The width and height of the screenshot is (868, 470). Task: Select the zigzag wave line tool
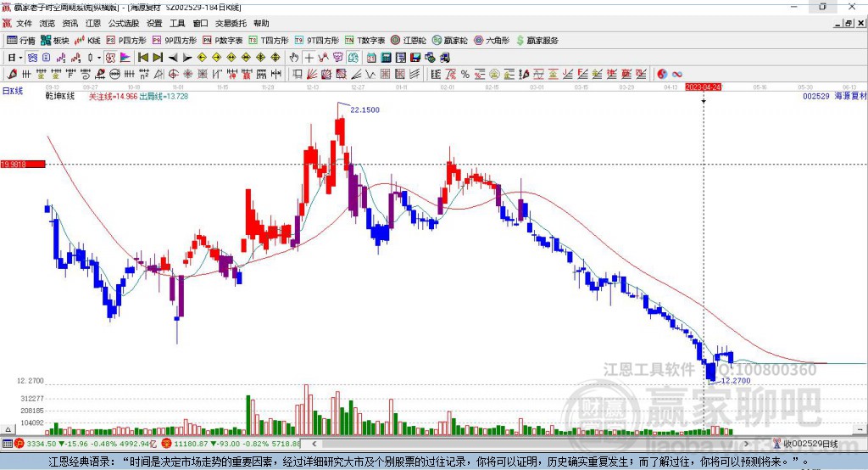click(x=370, y=75)
